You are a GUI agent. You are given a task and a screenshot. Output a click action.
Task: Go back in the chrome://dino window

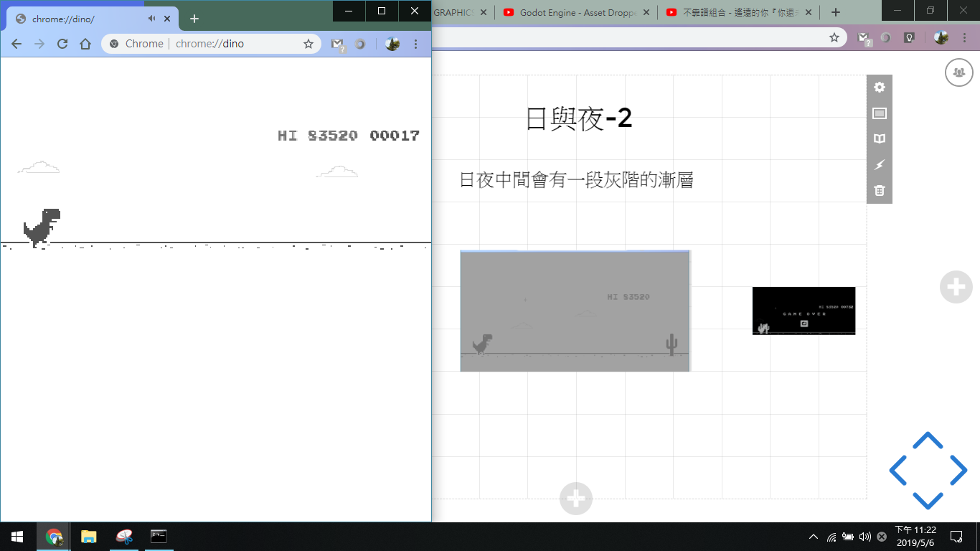coord(17,44)
